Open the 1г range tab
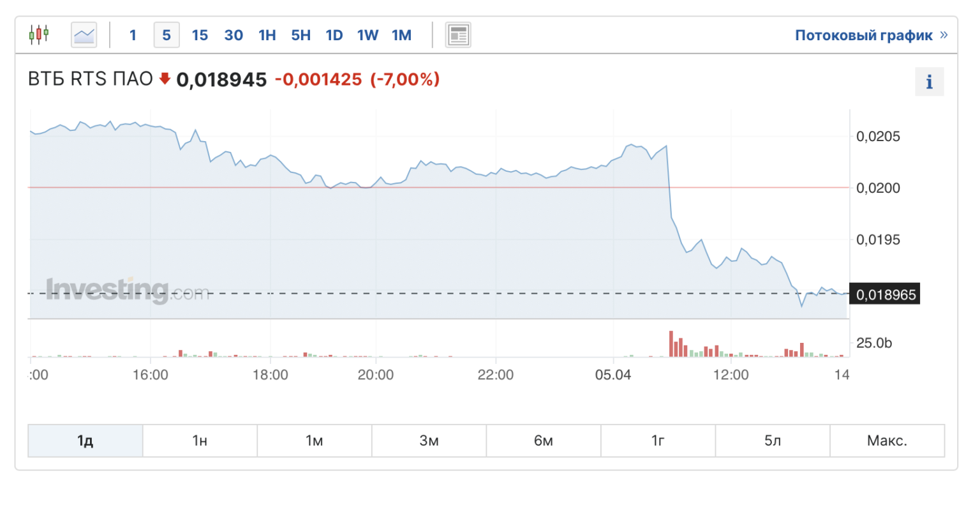This screenshot has height=514, width=980. 658,441
